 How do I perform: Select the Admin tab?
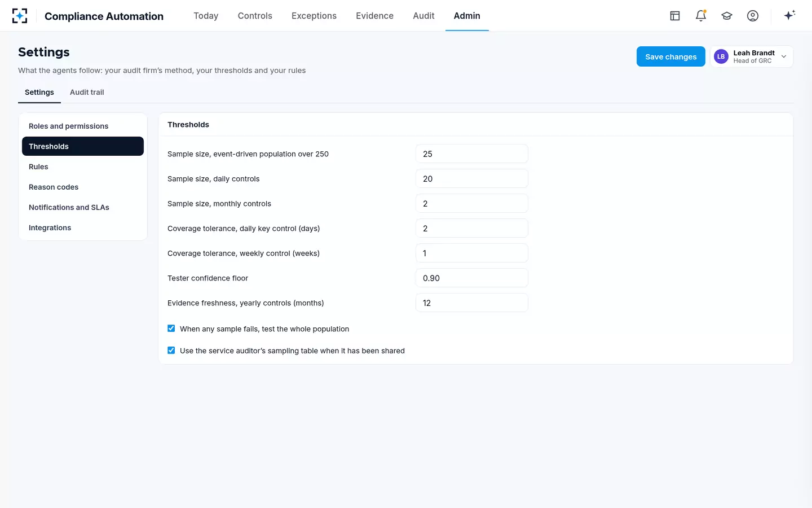467,16
